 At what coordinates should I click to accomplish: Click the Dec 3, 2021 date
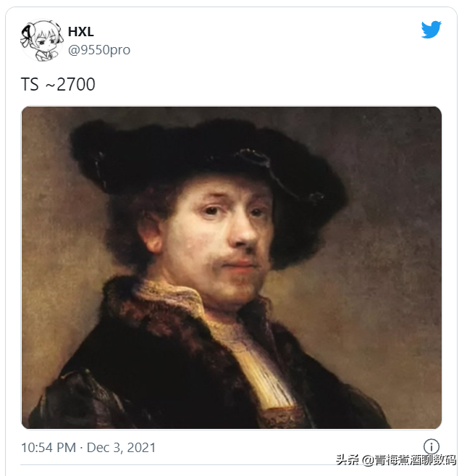[121, 448]
